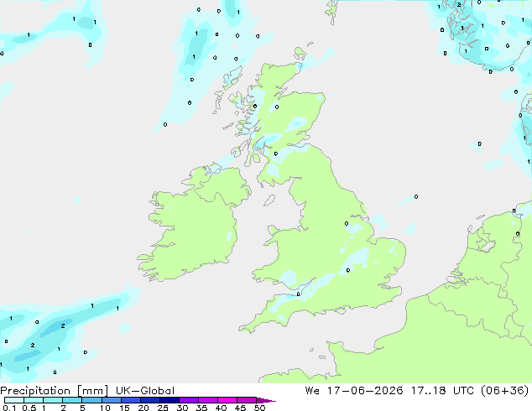This screenshot has width=532, height=411.
Task: Pick the 35–40 mm violet legend swatch
Action: (207, 400)
